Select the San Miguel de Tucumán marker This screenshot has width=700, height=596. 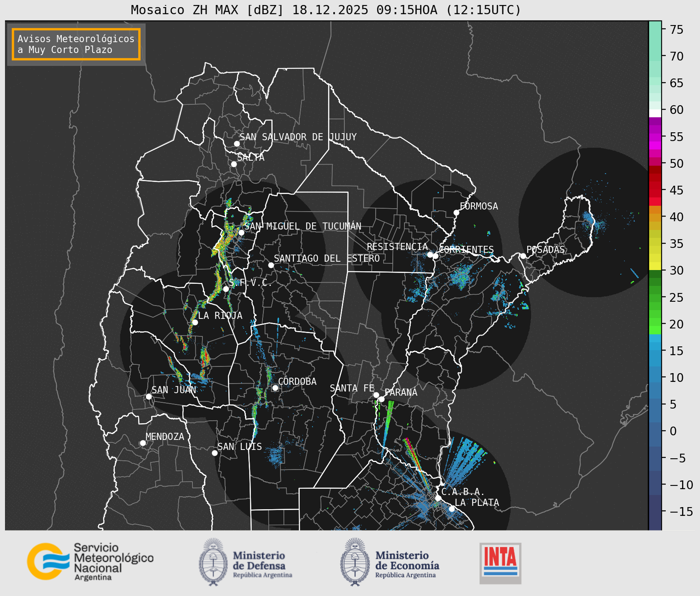click(241, 232)
